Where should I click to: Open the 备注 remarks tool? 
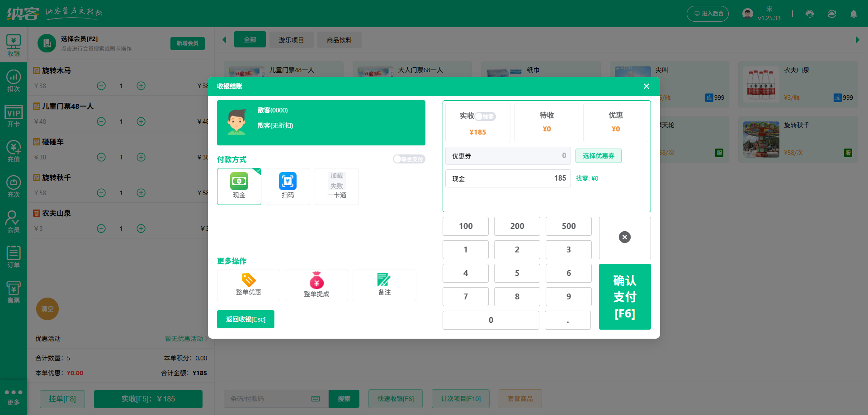[384, 285]
